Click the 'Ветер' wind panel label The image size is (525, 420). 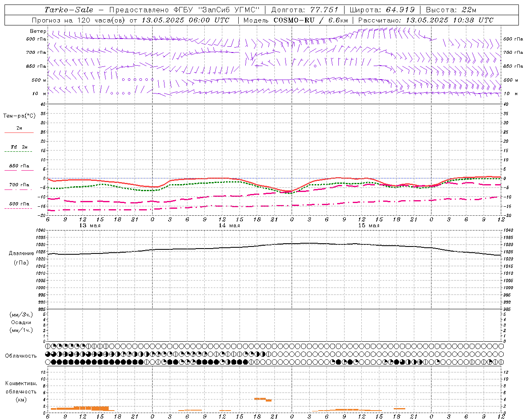38,31
